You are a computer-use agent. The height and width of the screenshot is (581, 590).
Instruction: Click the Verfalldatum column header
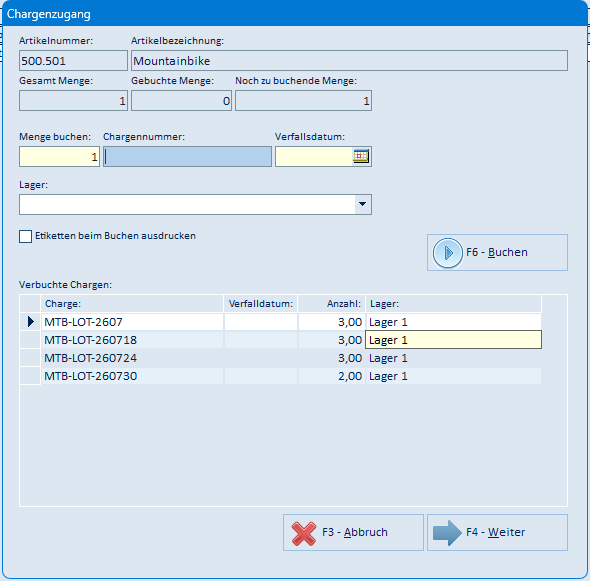coord(261,304)
